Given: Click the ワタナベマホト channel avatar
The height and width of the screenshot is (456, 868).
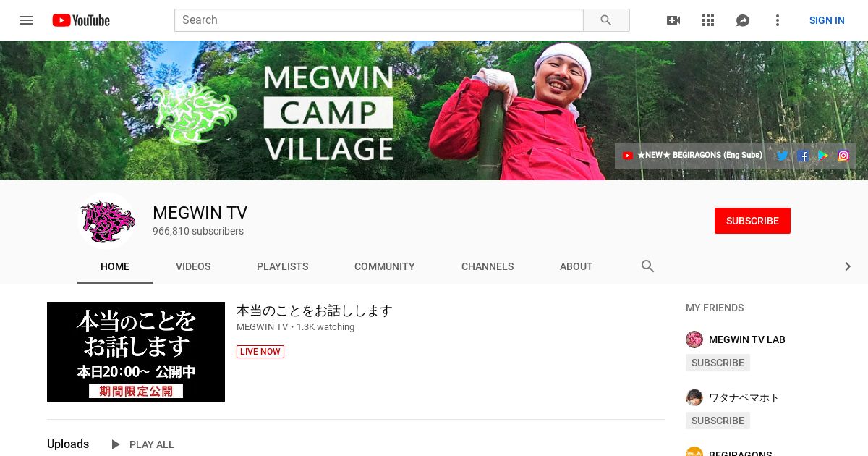Looking at the screenshot, I should point(694,397).
